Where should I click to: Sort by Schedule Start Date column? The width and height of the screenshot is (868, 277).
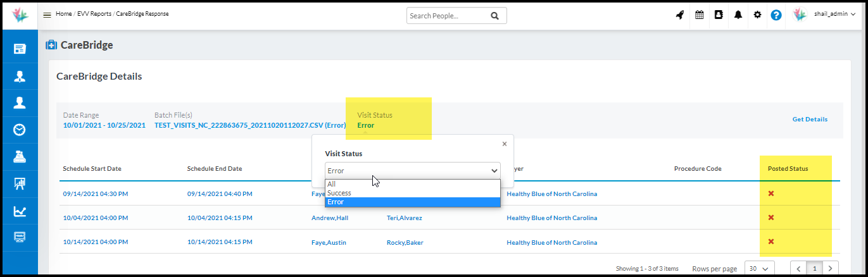pos(92,169)
